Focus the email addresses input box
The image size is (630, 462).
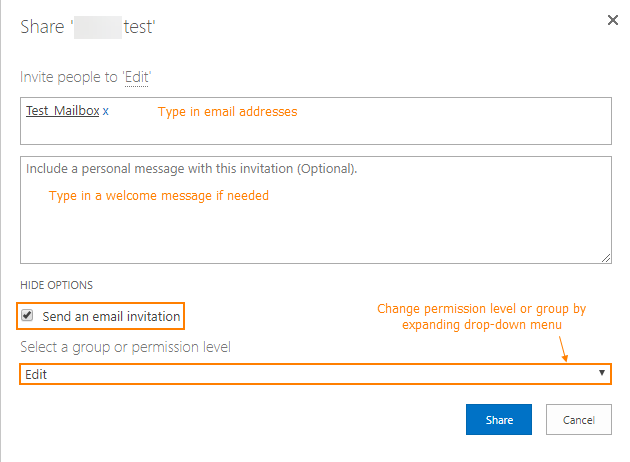point(316,121)
